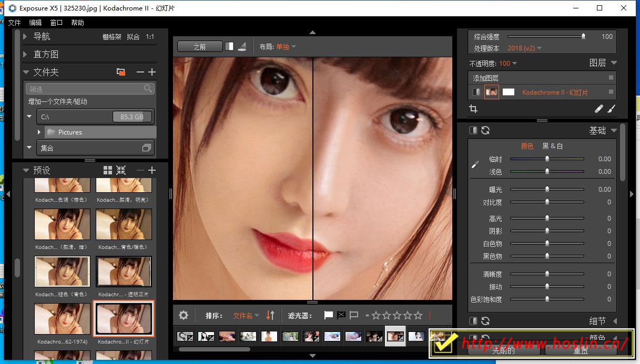Toggle the 细节 panel on/off switch
Image resolution: width=640 pixels, height=364 pixels.
coord(473,320)
